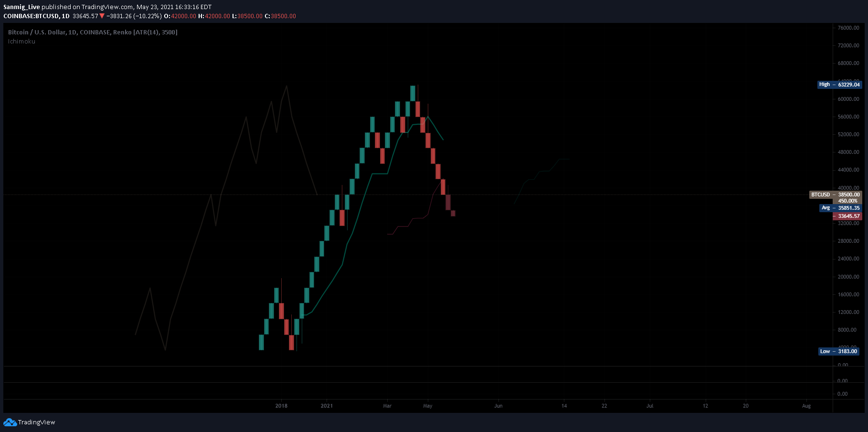Select the COINBASE:BTCUSD, 1D symbol header

(x=36, y=16)
